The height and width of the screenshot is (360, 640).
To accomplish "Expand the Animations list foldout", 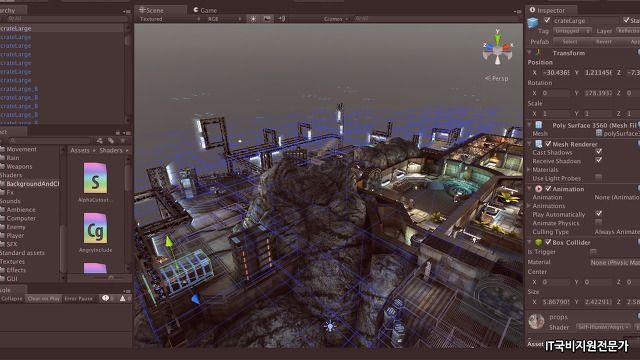I will (530, 206).
